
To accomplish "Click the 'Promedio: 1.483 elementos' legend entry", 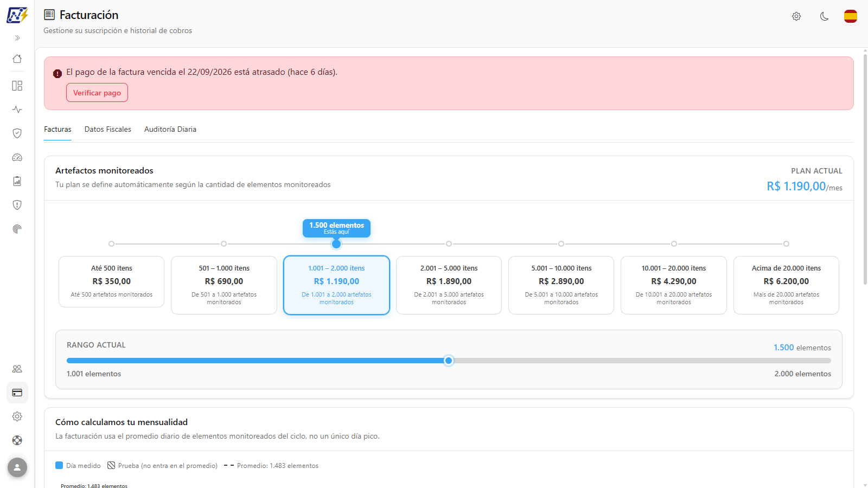I will pyautogui.click(x=271, y=466).
